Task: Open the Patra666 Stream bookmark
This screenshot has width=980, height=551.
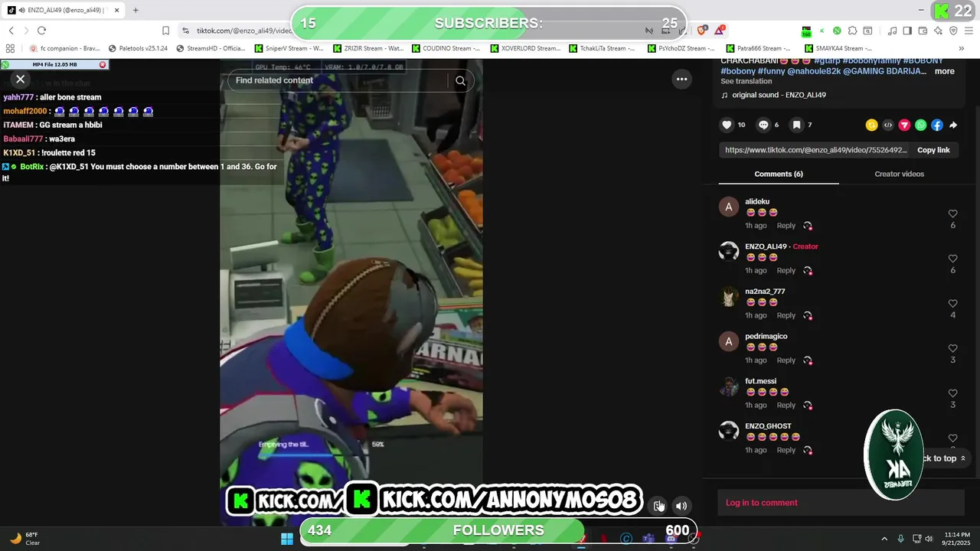Action: coord(759,48)
